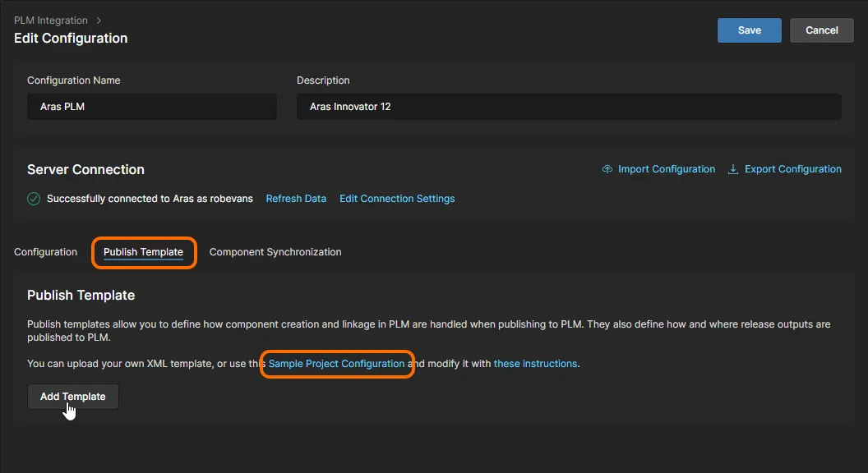Open Import Configuration link
Viewport: 868px width, 473px height.
pyautogui.click(x=667, y=169)
